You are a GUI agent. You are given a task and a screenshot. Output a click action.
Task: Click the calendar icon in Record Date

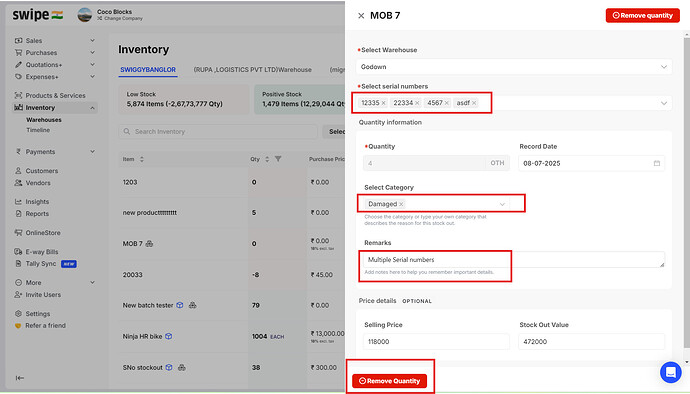657,163
